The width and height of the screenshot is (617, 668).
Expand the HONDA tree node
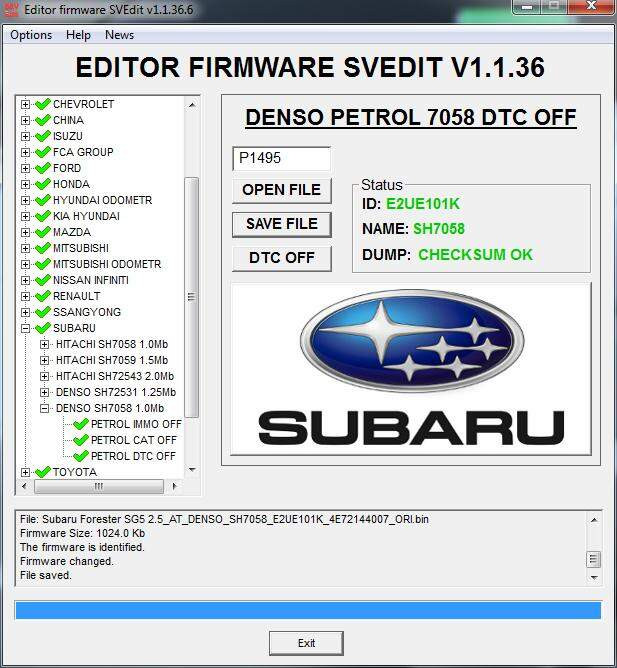tap(25, 184)
